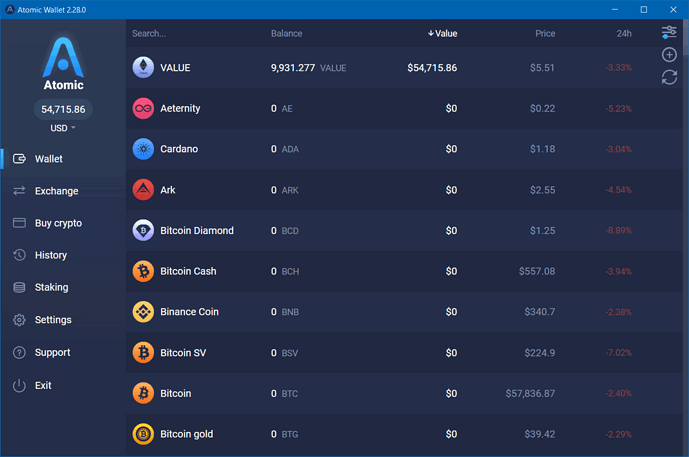Sort assets by Value column
Viewport: 689px width, 457px height.
point(442,33)
